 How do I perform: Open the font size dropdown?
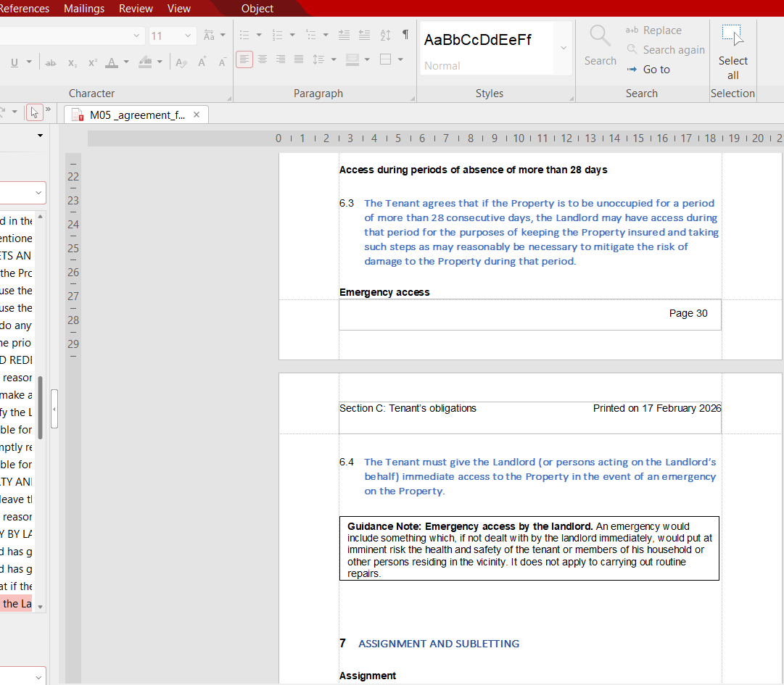point(188,36)
